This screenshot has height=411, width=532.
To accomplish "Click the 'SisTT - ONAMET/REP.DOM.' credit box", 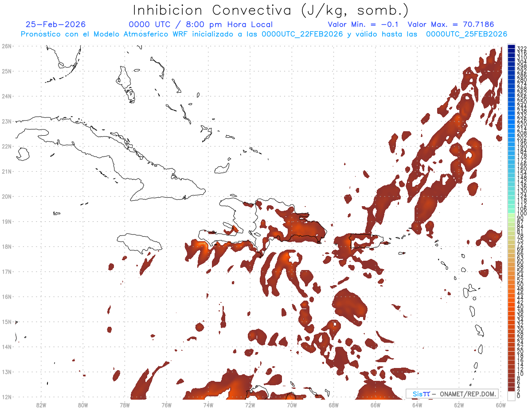I will point(453,394).
